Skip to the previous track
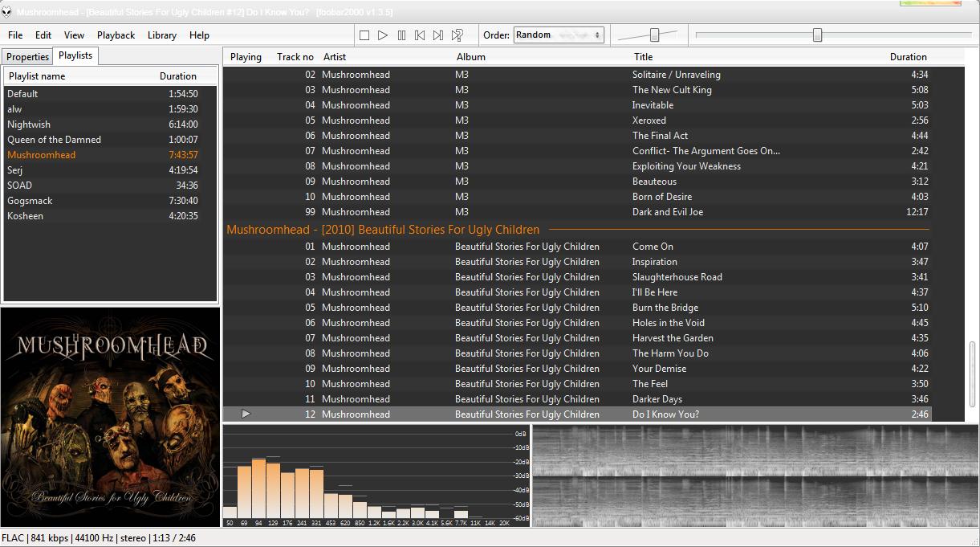This screenshot has height=547, width=980. click(x=420, y=35)
